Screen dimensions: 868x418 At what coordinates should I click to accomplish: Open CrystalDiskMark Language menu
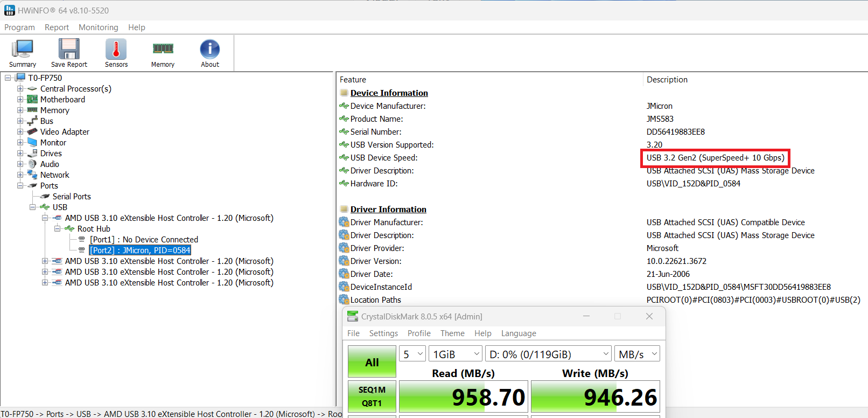[x=519, y=333]
